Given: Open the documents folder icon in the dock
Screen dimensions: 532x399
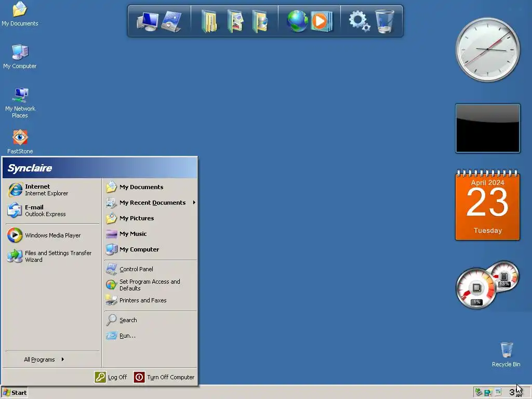Looking at the screenshot, I should (x=209, y=21).
